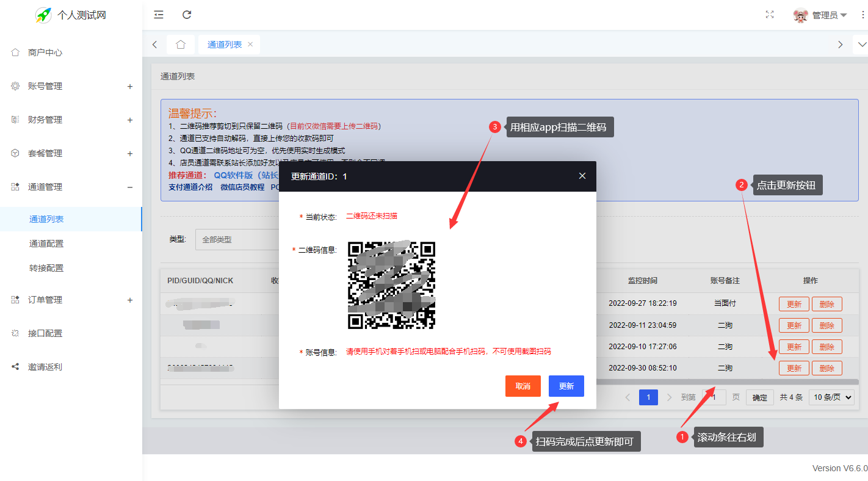Image resolution: width=868 pixels, height=481 pixels.
Task: Open the 全部类型 type dropdown
Action: coord(237,239)
